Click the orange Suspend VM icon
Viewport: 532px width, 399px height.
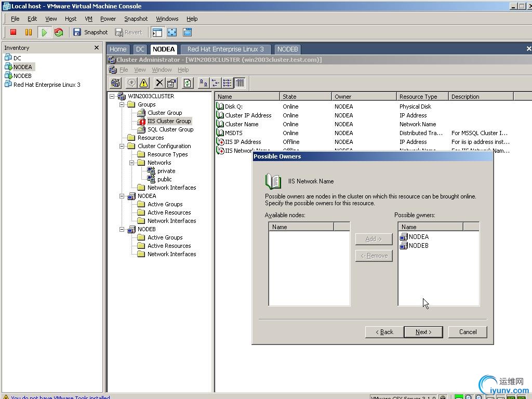[29, 32]
